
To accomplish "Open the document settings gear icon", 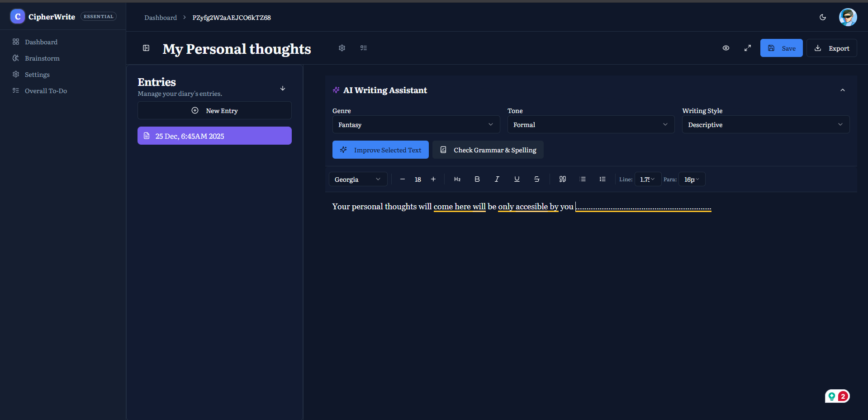I will 342,48.
